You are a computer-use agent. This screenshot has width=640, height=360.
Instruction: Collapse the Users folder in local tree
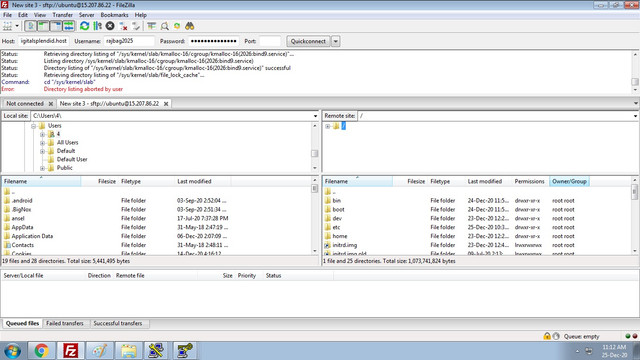[33, 126]
